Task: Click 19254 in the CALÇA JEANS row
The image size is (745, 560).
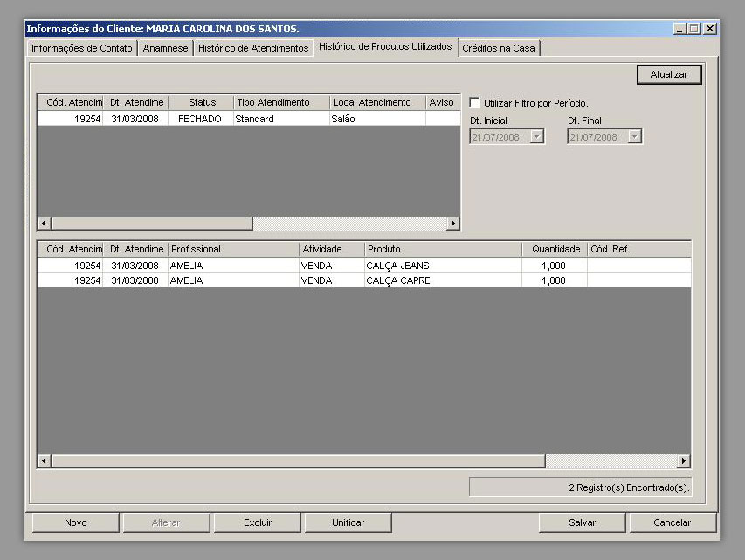Action: [x=71, y=266]
